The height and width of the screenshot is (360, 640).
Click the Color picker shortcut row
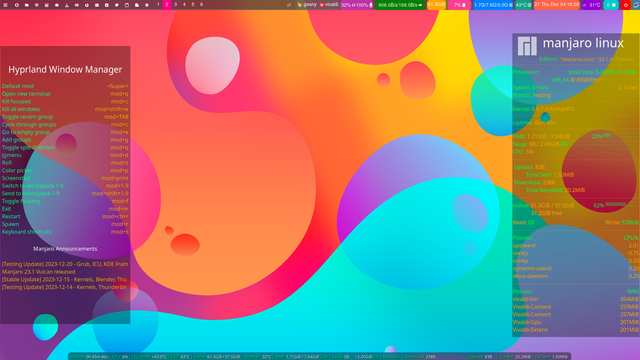(65, 171)
